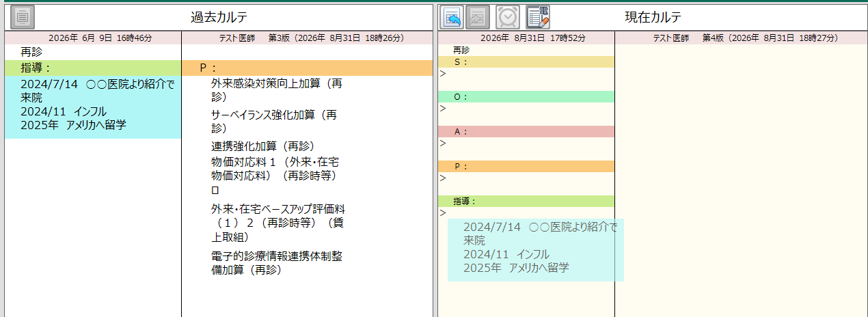The height and width of the screenshot is (317, 868).
Task: Click the input line under S：
Action: 526,74
